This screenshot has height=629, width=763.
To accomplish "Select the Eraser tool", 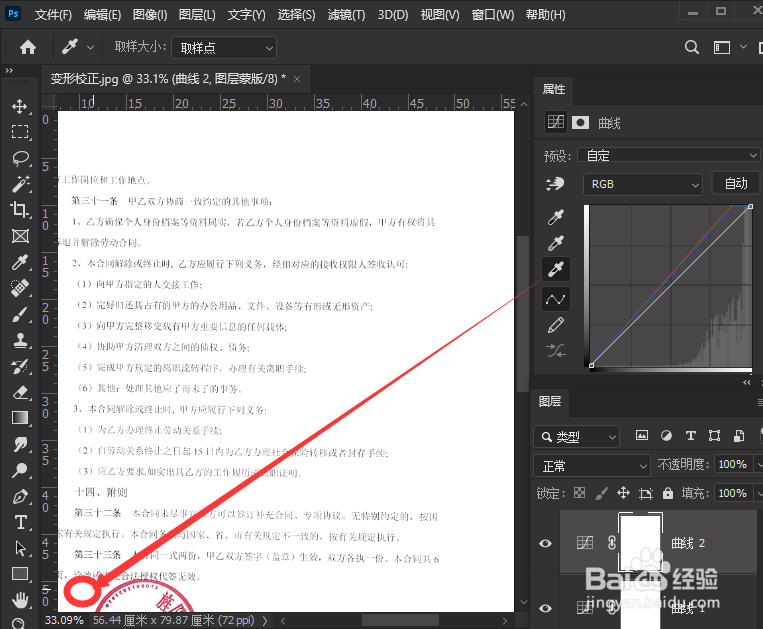I will [20, 393].
